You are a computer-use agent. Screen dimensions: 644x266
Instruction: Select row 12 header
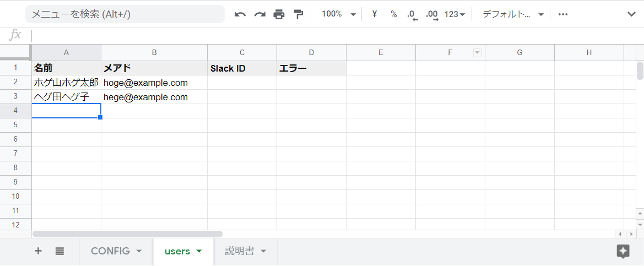pyautogui.click(x=15, y=224)
